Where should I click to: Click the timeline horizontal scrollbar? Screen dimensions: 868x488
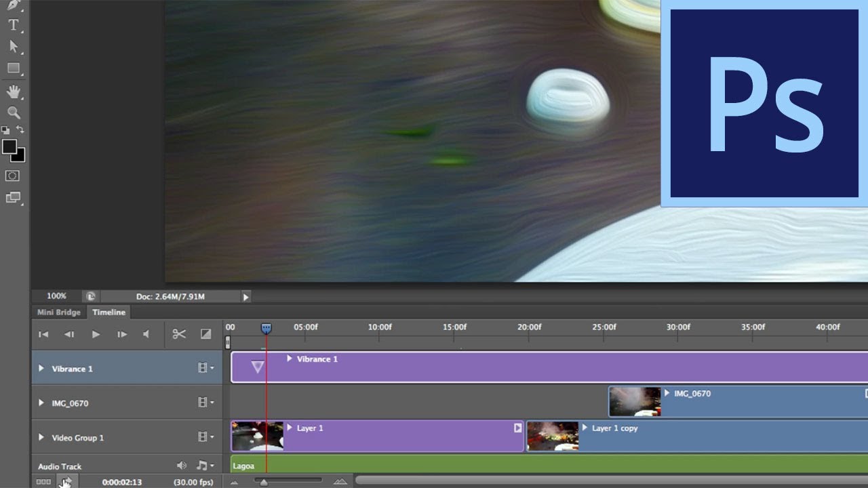(611, 481)
